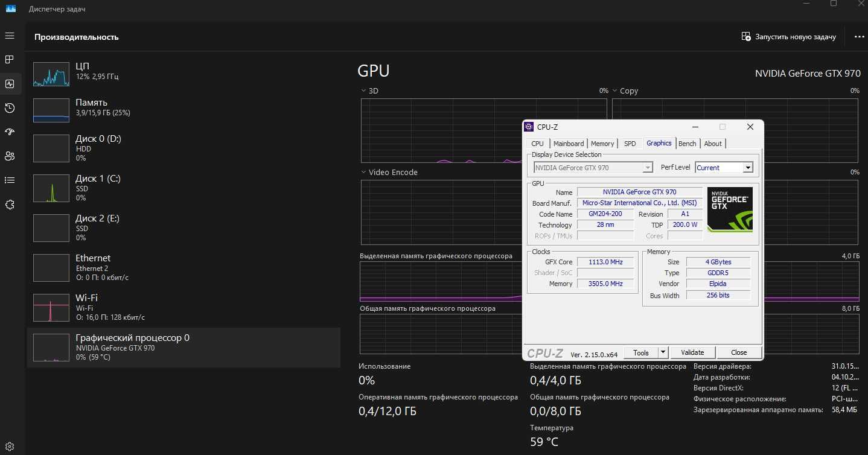Screen dimensions: 868x455
Task: Click GPU Name field in CPU-Z
Action: (x=639, y=192)
